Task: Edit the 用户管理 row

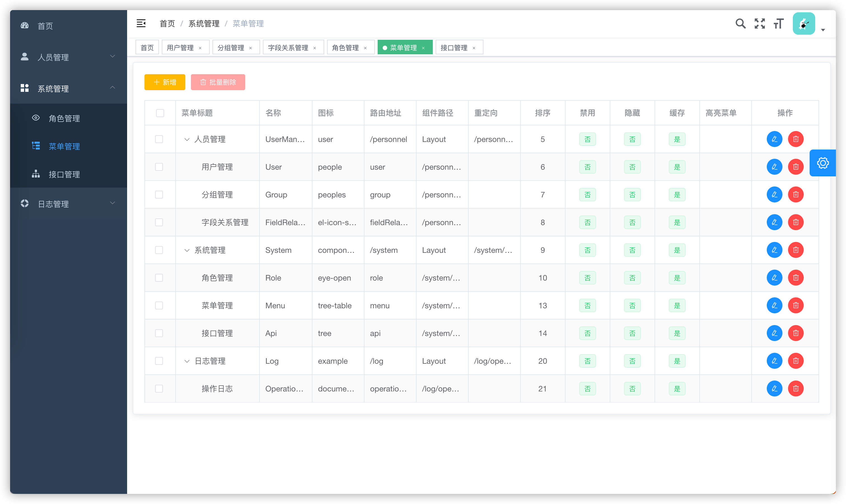Action: click(774, 167)
